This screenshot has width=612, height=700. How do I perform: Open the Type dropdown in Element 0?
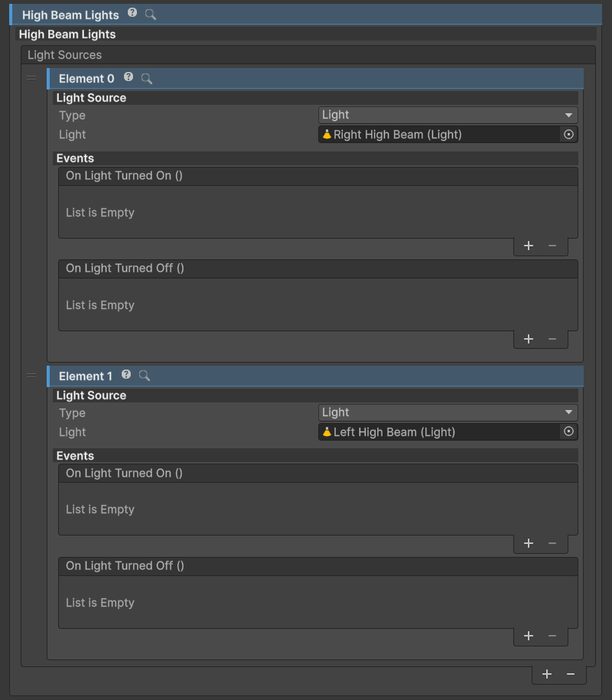click(448, 116)
